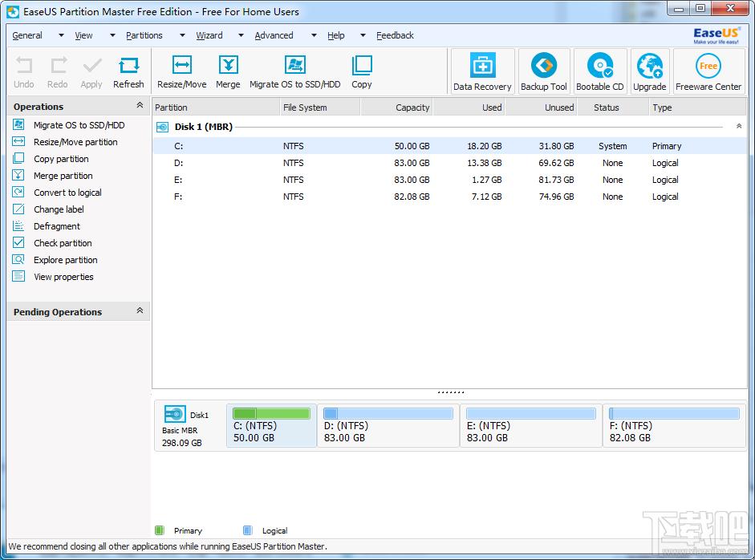Start Defragment operation
The height and width of the screenshot is (560, 755).
57,226
